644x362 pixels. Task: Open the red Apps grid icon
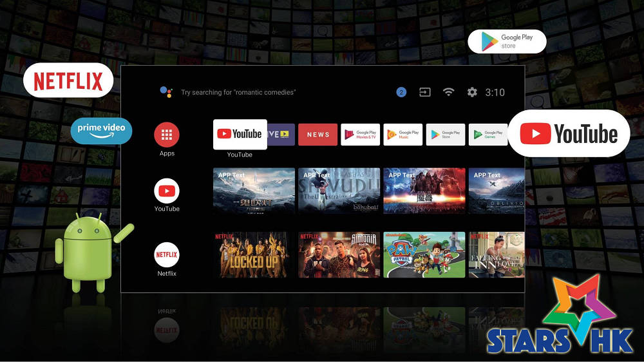pyautogui.click(x=167, y=135)
